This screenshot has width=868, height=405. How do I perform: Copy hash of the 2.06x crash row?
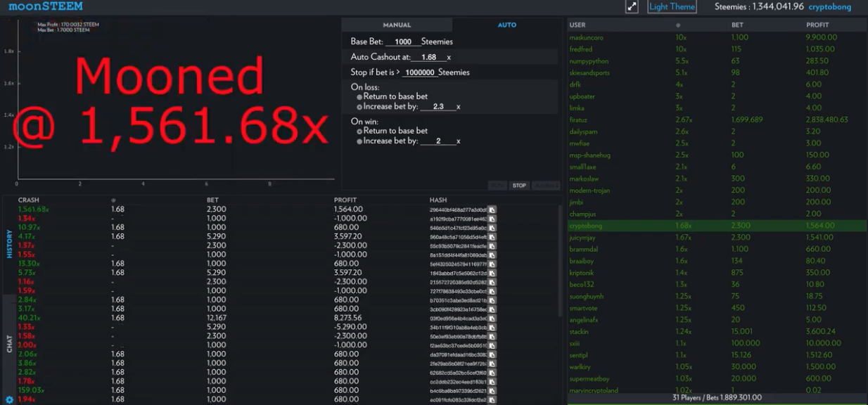[x=492, y=354]
